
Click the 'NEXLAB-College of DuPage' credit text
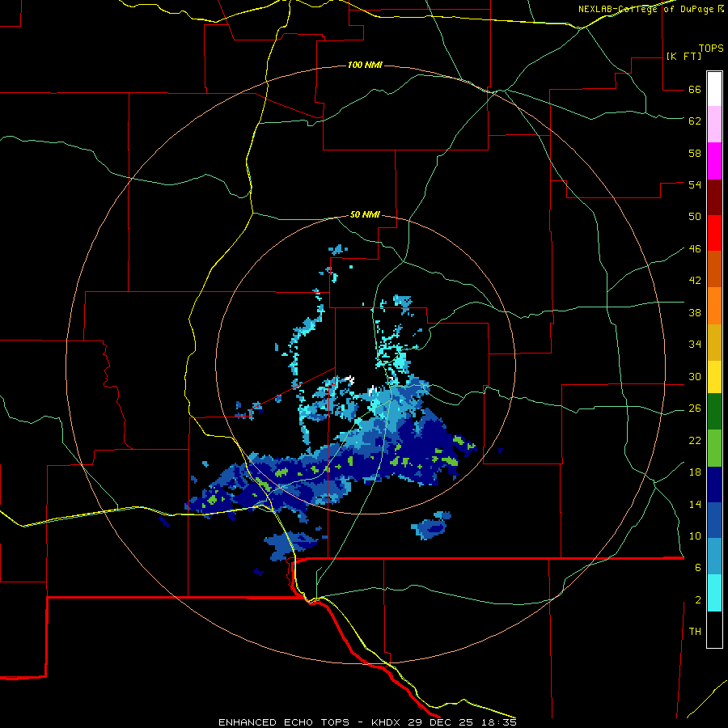(645, 9)
